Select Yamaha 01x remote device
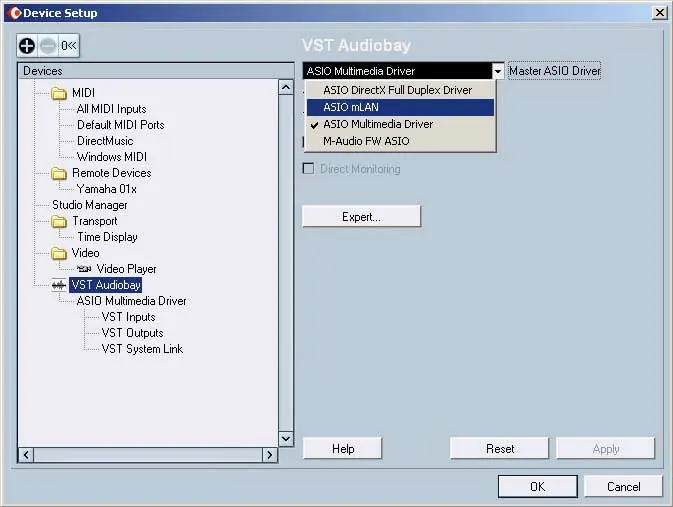Image resolution: width=673 pixels, height=507 pixels. pyautogui.click(x=106, y=189)
